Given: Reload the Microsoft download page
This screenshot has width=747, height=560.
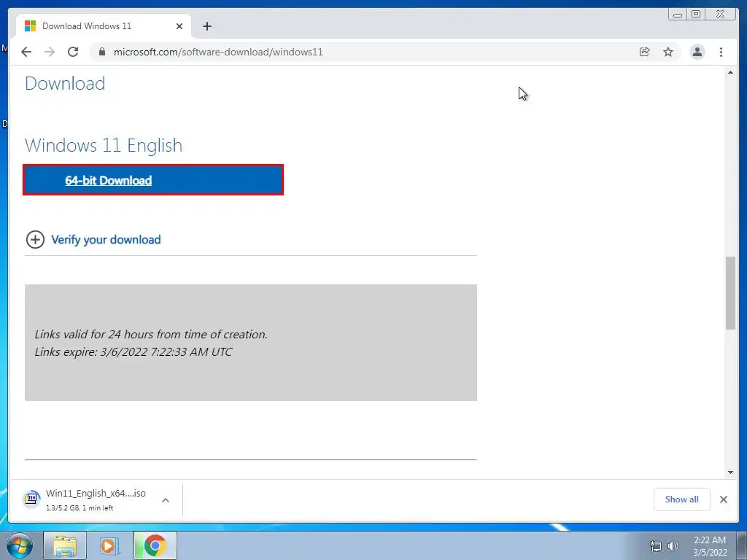Looking at the screenshot, I should 73,52.
